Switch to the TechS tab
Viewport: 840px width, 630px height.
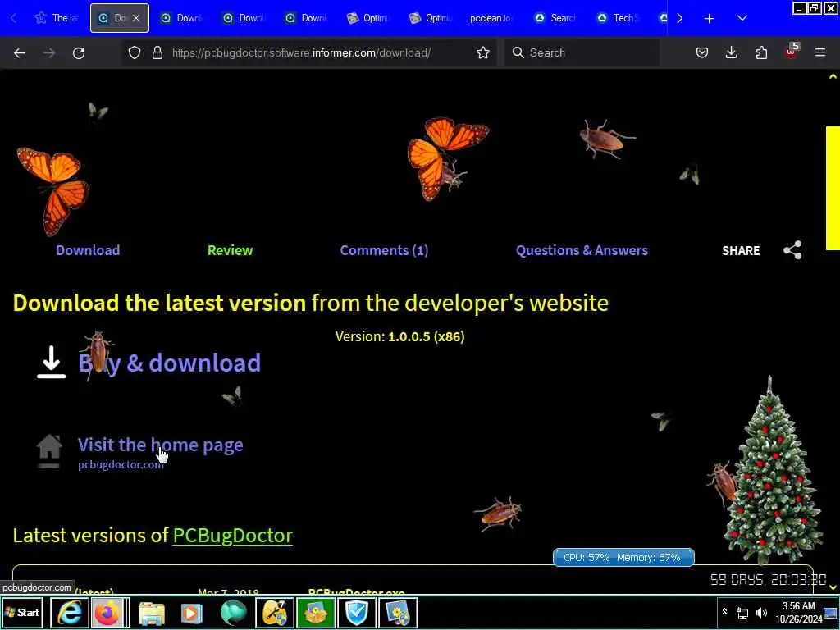[x=619, y=18]
